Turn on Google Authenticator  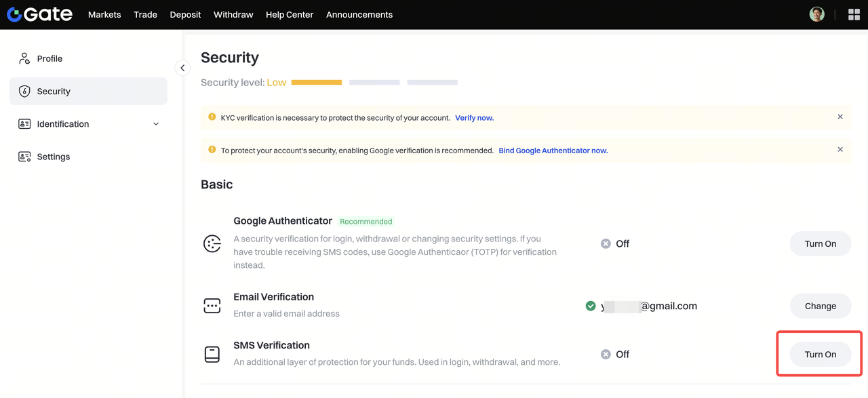[820, 244]
